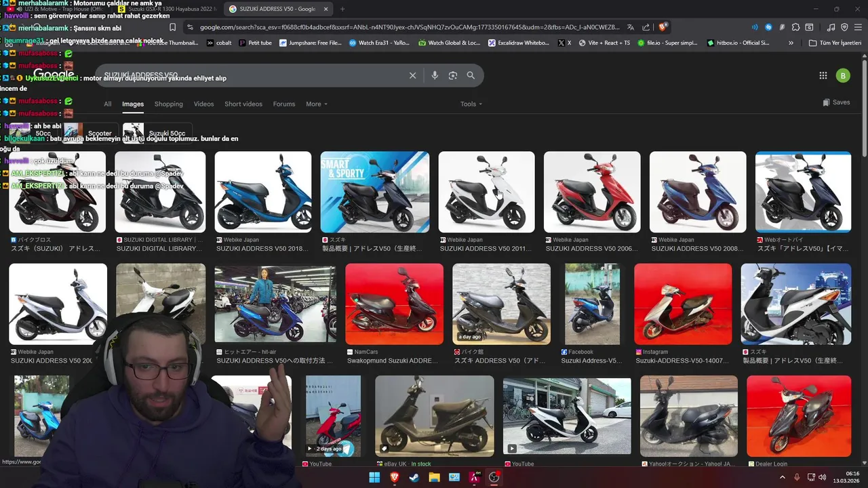Screen dimensions: 868x488
Task: Open a new browser tab
Action: pos(342,9)
